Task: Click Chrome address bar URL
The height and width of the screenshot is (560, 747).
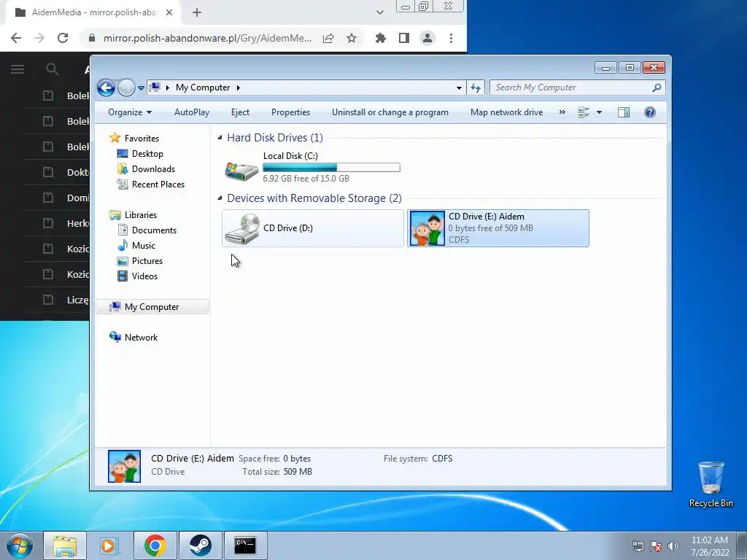Action: [x=208, y=38]
